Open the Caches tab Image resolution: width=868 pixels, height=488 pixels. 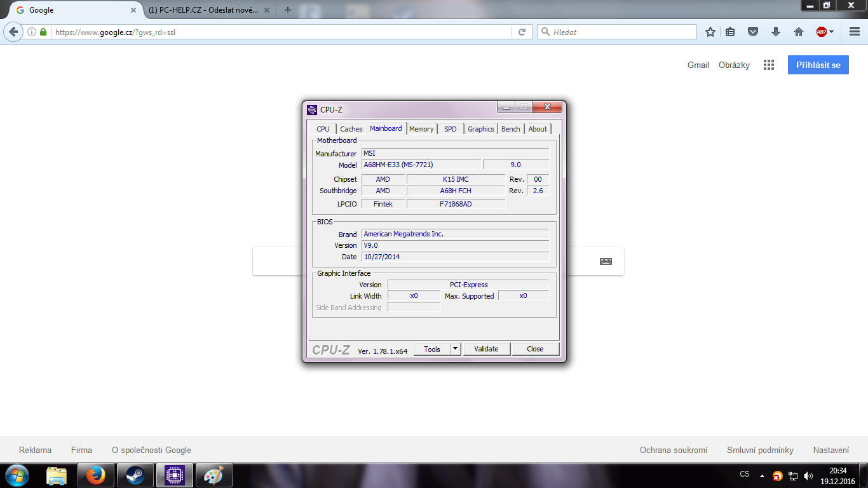(351, 129)
